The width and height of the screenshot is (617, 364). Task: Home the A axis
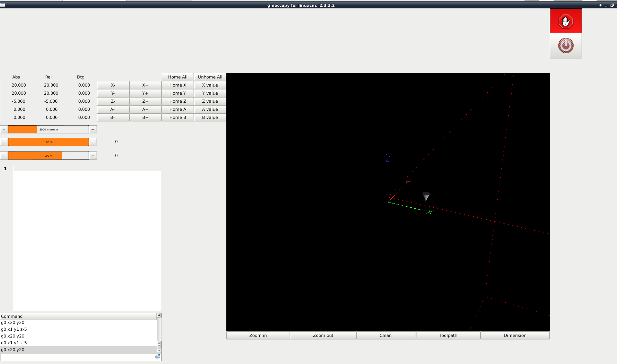178,109
